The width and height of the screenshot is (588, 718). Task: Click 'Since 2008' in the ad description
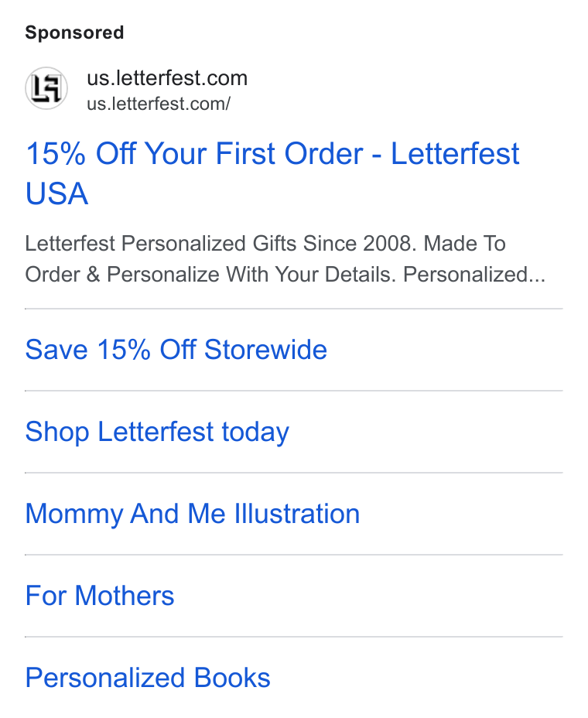[360, 244]
